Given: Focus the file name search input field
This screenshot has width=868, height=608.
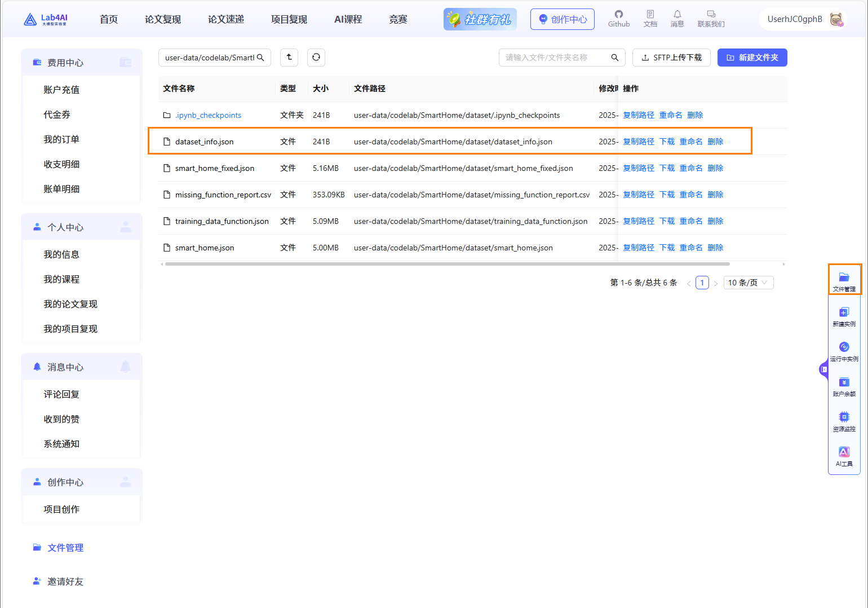Looking at the screenshot, I should point(555,58).
